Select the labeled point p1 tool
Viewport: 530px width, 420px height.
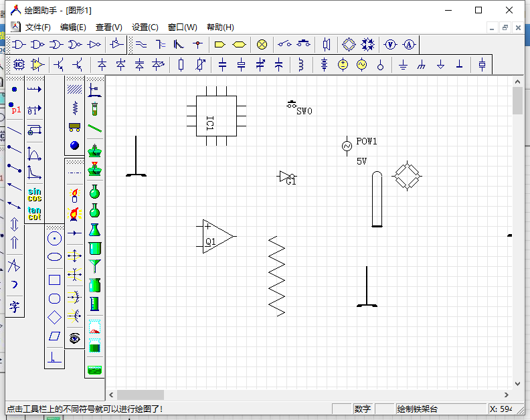coord(15,108)
